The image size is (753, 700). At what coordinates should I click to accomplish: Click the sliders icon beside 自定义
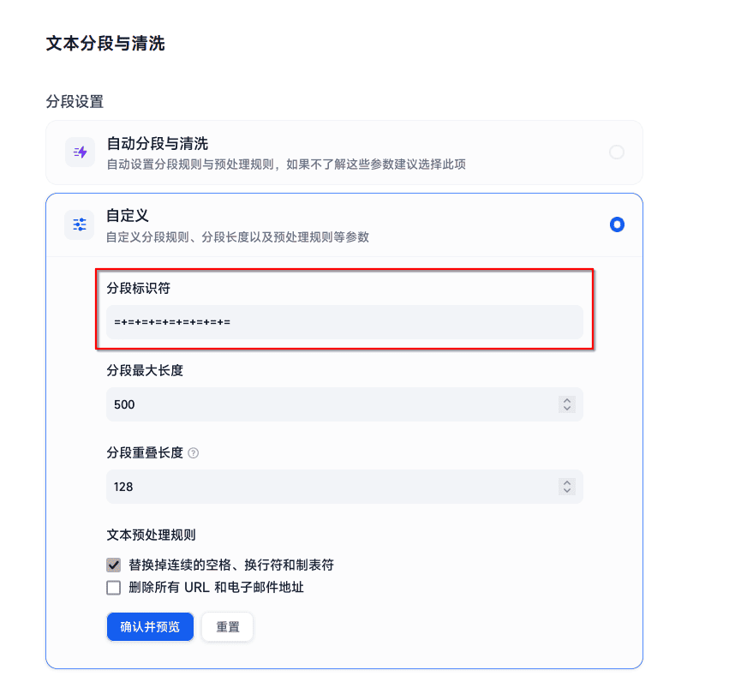80,224
